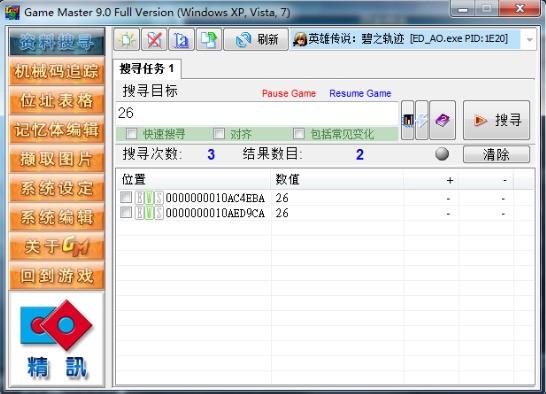Select address text 0000000010AED9CA
This screenshot has width=546, height=394.
point(215,213)
